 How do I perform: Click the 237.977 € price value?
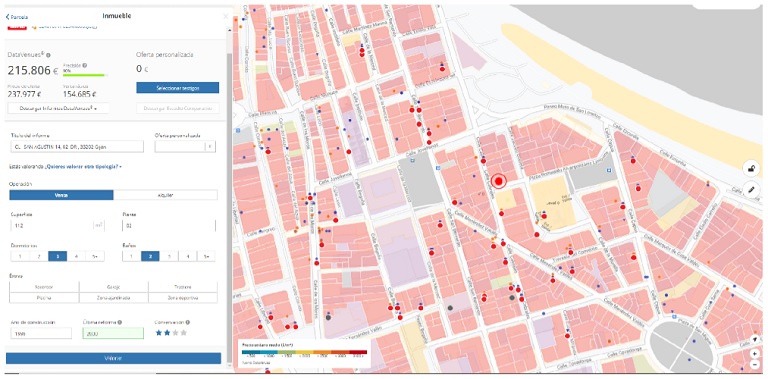pos(24,95)
